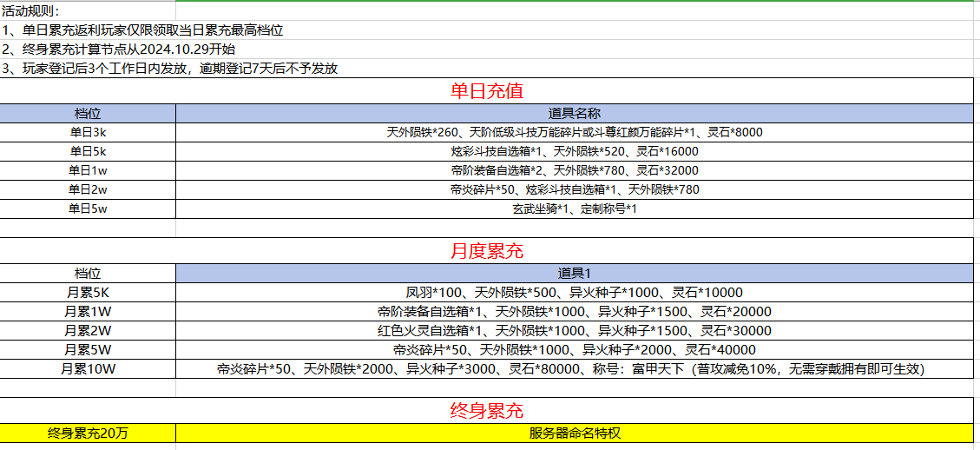980x450 pixels.
Task: Click the rule about 2024.10.29 start date
Action: (119, 49)
